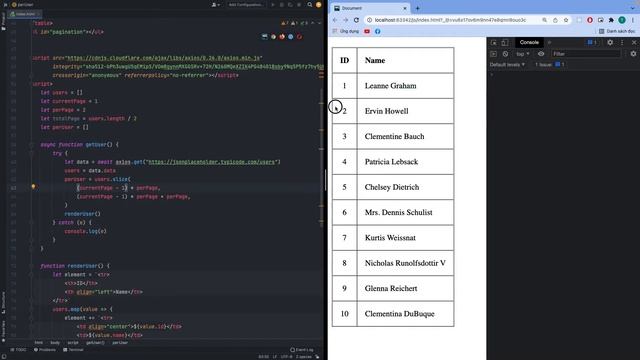Open the Facebook bookmark
Image resolution: width=640 pixels, height=360 pixels.
tap(378, 31)
